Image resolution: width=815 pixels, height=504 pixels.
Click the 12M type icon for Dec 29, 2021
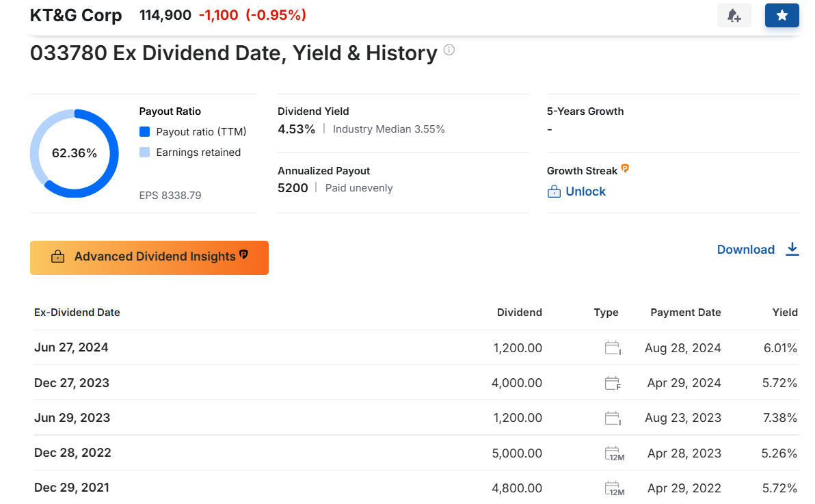(x=615, y=488)
